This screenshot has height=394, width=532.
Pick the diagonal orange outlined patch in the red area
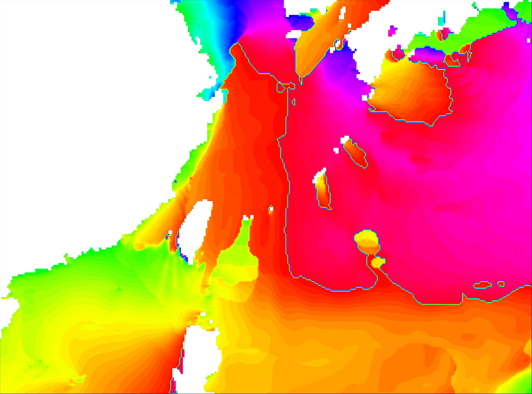[356, 153]
